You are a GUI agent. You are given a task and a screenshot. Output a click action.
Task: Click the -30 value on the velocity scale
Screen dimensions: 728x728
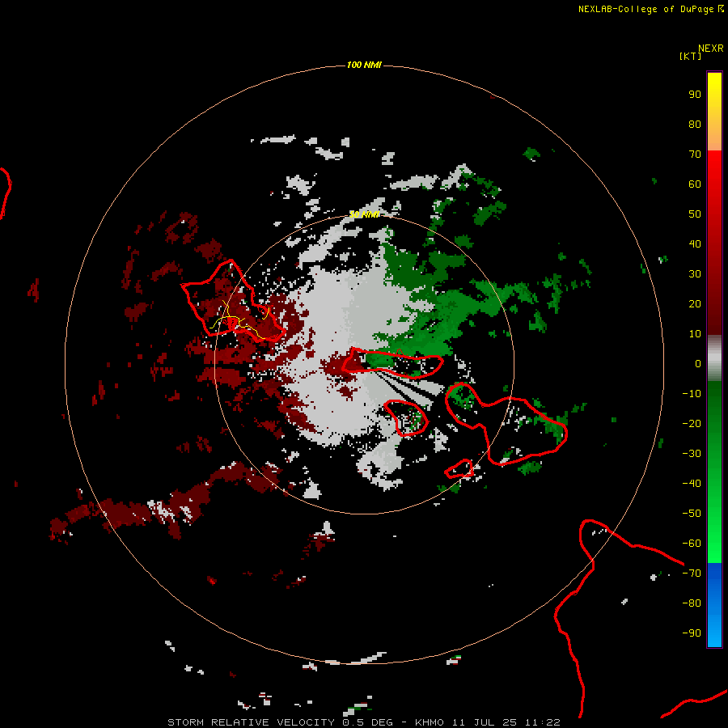pyautogui.click(x=692, y=454)
